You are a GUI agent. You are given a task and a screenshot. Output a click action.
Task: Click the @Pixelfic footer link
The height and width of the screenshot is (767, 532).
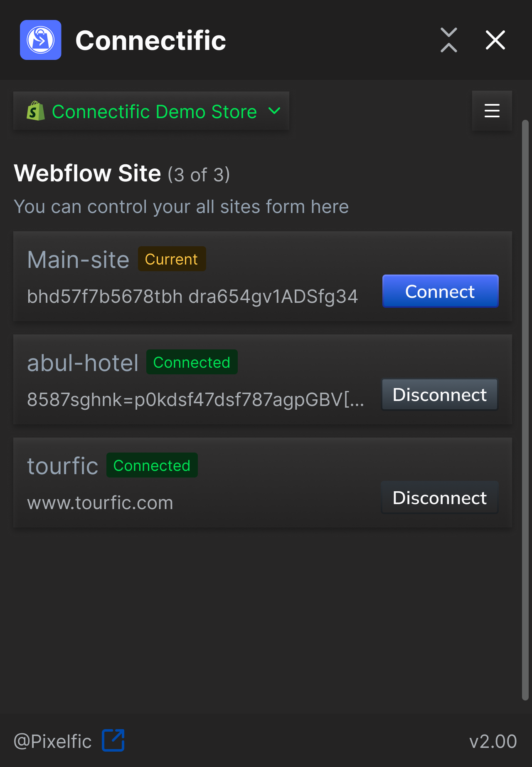point(52,741)
